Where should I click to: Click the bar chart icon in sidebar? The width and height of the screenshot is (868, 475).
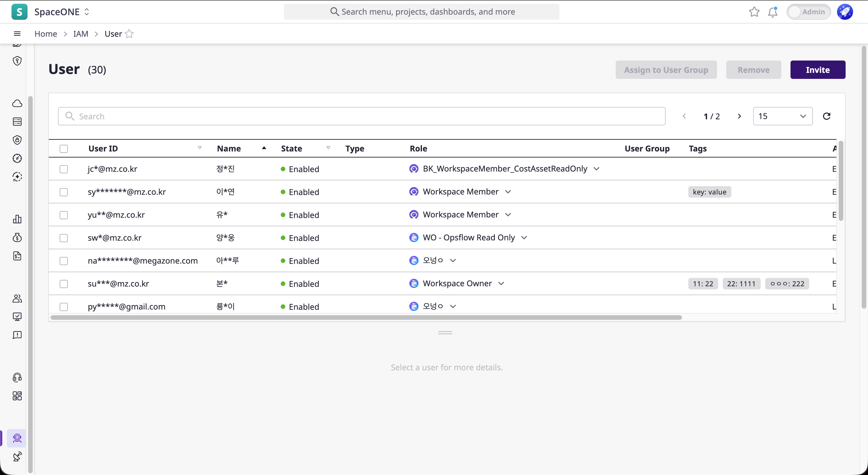[x=17, y=219]
